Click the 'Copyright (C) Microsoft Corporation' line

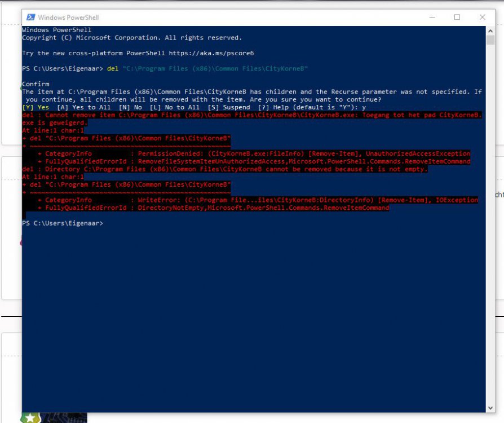tap(132, 38)
